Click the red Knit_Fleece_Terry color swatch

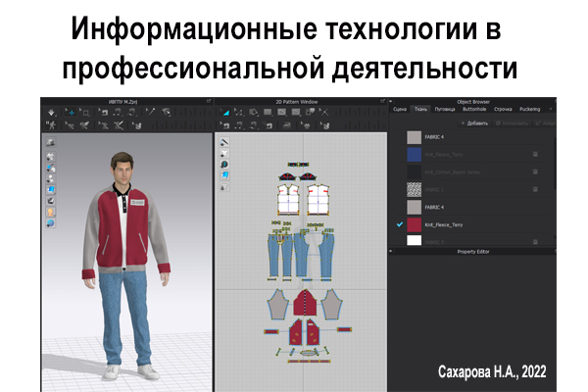coord(415,224)
